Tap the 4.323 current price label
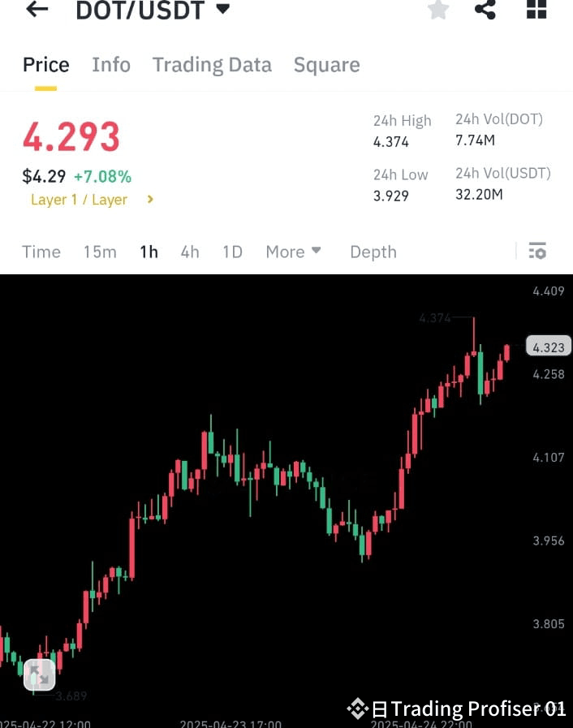573x728 pixels. [548, 346]
